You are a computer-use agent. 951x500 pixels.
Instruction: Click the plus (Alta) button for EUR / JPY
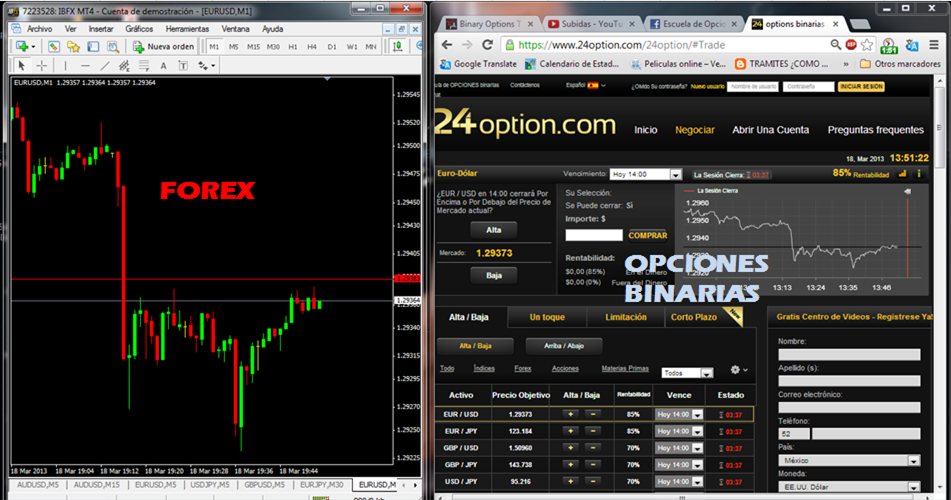click(570, 431)
